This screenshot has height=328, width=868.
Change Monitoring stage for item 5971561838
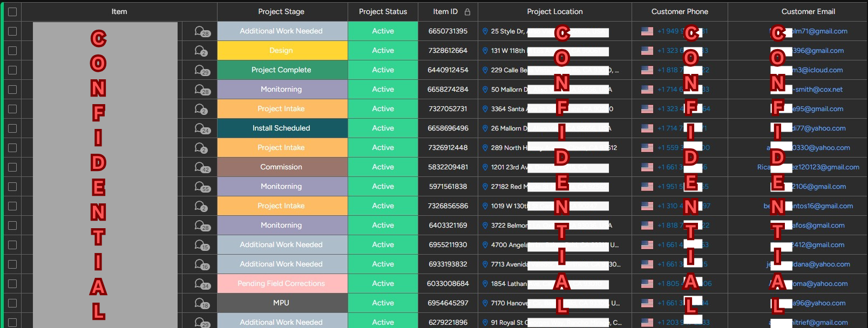282,187
